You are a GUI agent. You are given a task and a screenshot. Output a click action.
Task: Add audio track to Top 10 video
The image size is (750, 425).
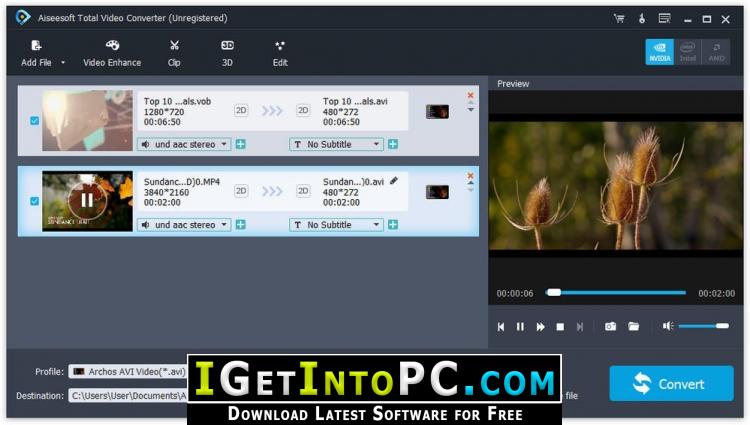[x=241, y=144]
